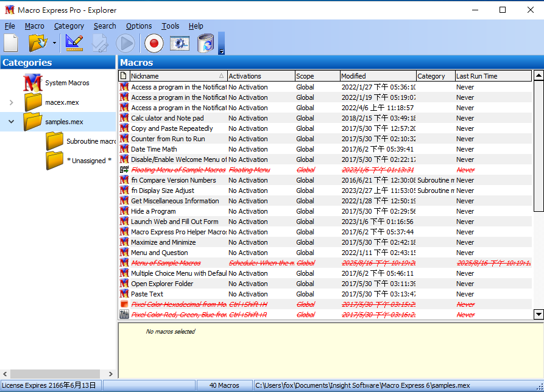544x392 pixels.
Task: Click icon of Paste Text macro
Action: pyautogui.click(x=124, y=294)
